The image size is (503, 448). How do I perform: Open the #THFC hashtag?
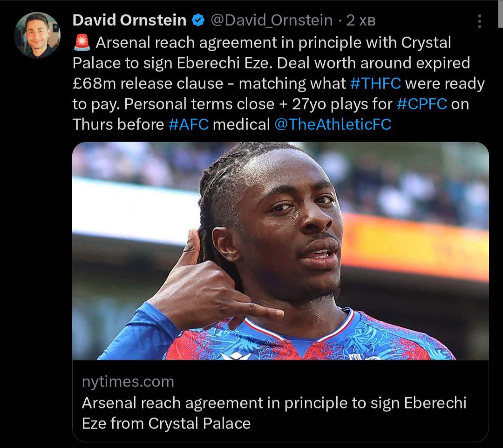[375, 84]
